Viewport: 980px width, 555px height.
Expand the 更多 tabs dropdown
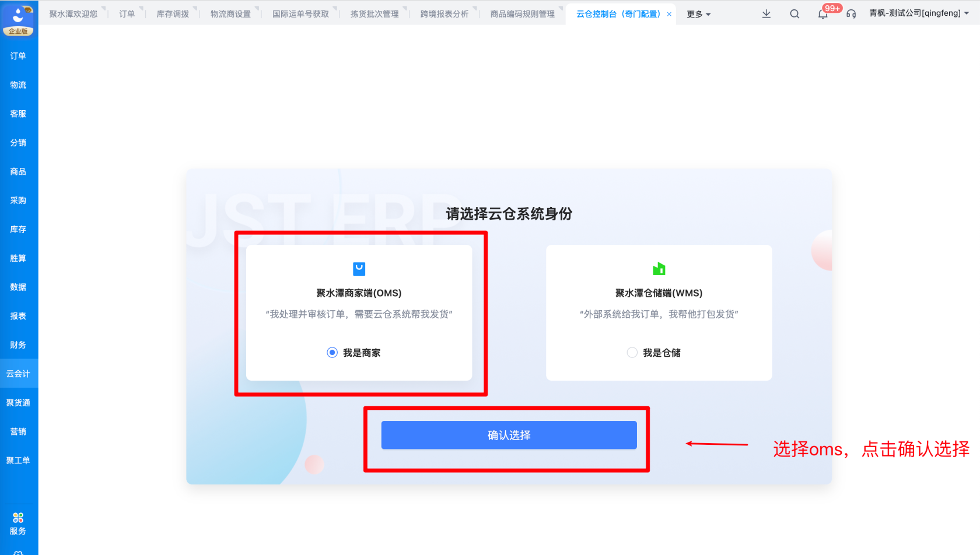tap(698, 14)
